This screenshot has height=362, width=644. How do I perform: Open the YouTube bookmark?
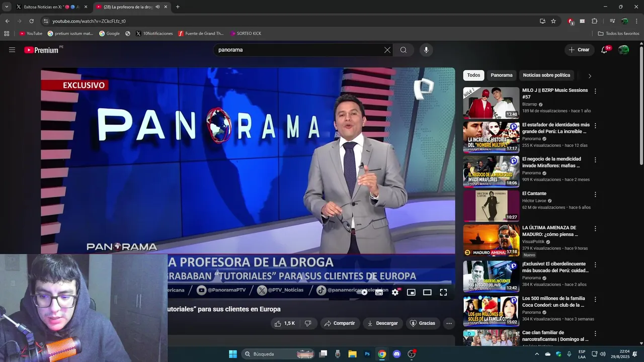coord(31,34)
